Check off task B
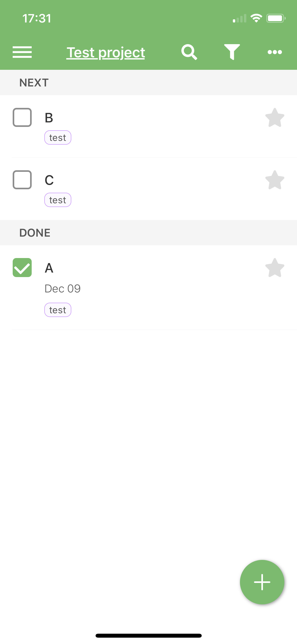Screen dimensions: 297x644 tap(22, 117)
